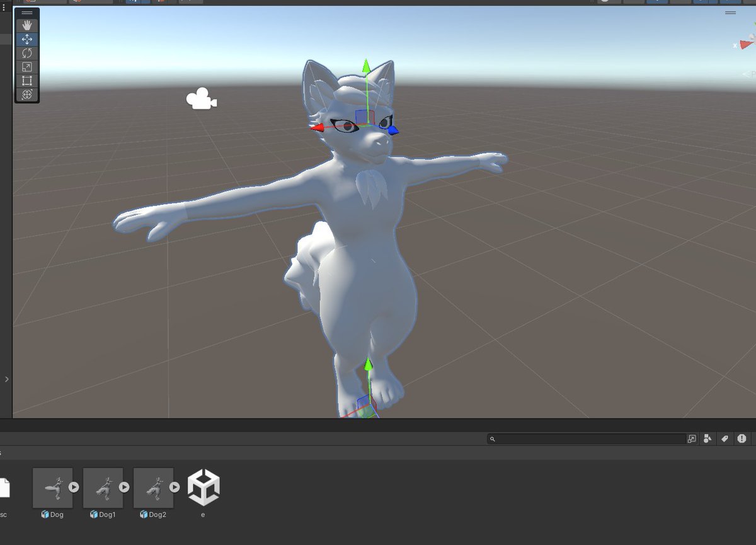Image resolution: width=756 pixels, height=545 pixels.
Task: Open the search window icon beside search field
Action: pos(692,439)
